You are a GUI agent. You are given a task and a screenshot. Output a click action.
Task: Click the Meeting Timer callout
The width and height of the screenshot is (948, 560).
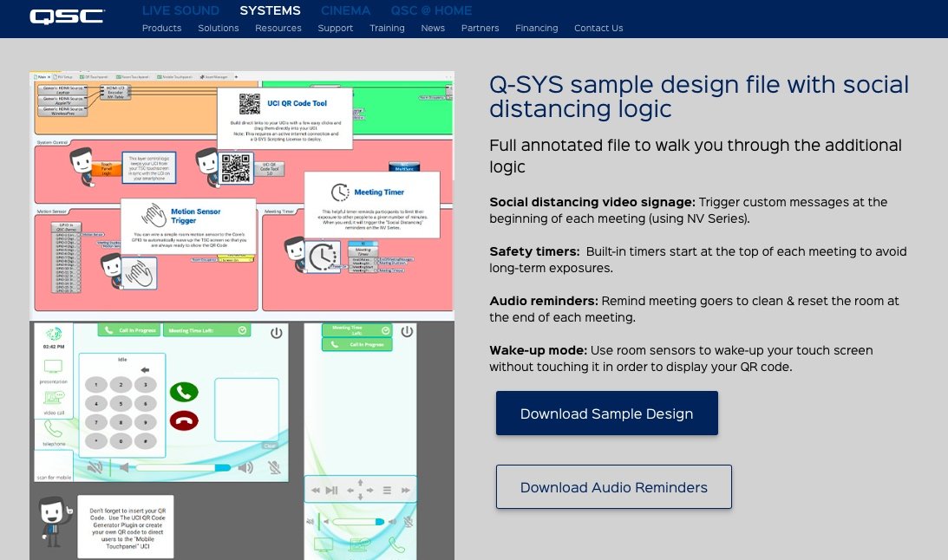[x=372, y=205]
